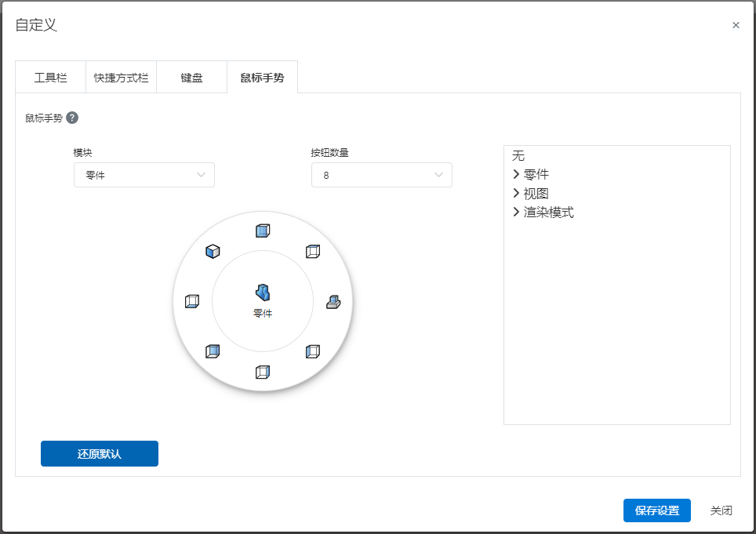Screen dimensions: 756x534
Task: Select the front-face cube icon on gesture wheel
Action: pyautogui.click(x=263, y=231)
